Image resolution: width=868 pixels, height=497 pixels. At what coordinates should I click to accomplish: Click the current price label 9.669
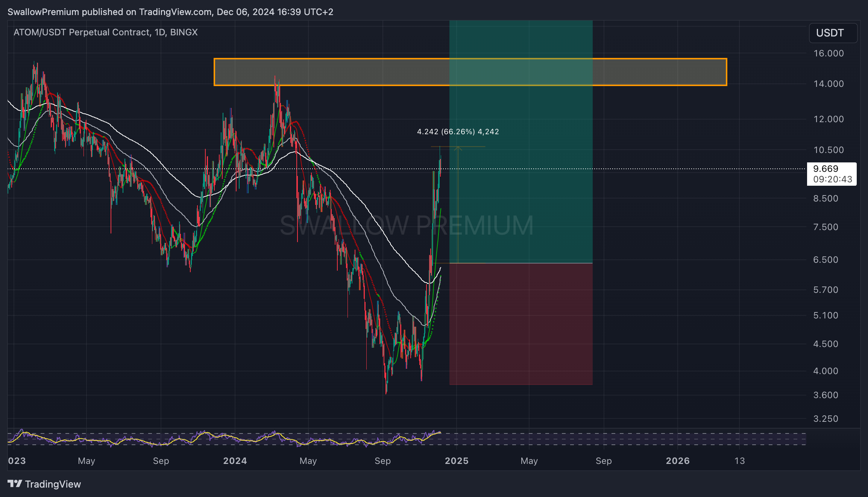coord(826,169)
